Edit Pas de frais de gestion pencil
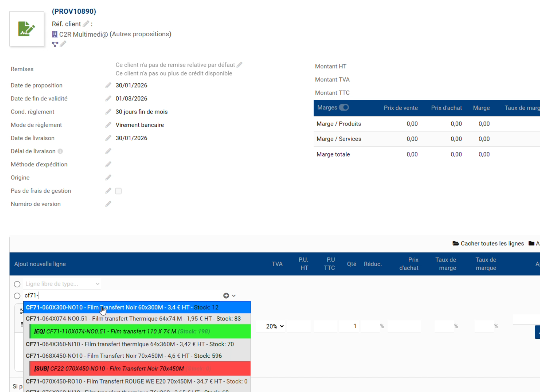 coord(108,191)
